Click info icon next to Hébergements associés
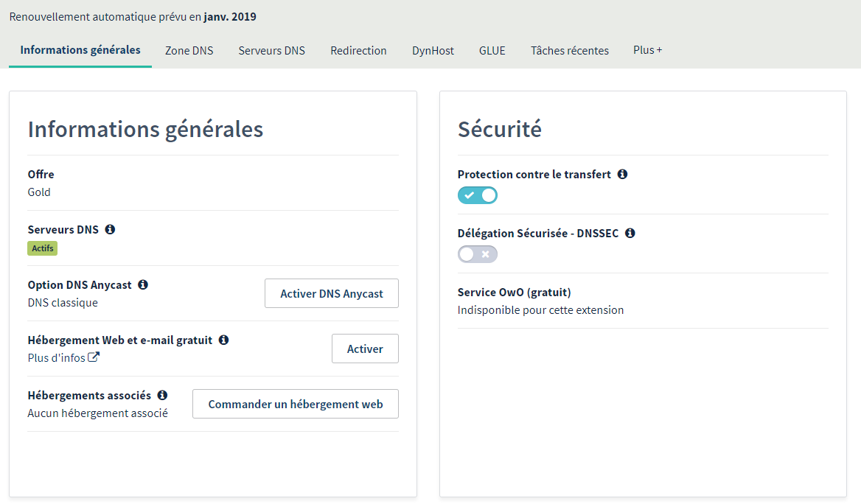861x504 pixels. pyautogui.click(x=162, y=395)
